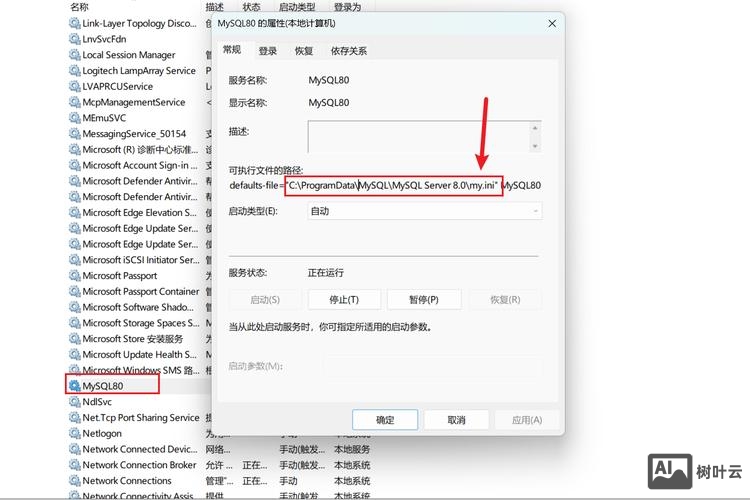This screenshot has height=500, width=750.
Task: Click the gear icon beside Local Session Manager
Action: [x=74, y=55]
